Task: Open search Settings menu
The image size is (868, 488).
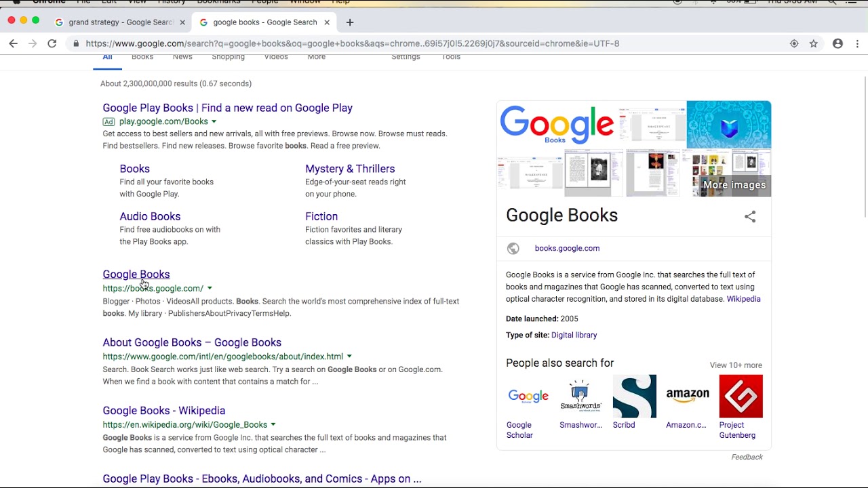Action: 406,57
